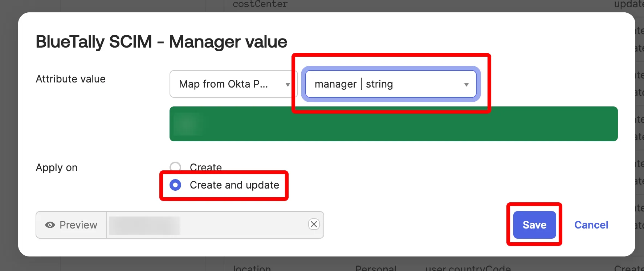Click 'location' row in background table
644x271 pixels.
point(252,268)
